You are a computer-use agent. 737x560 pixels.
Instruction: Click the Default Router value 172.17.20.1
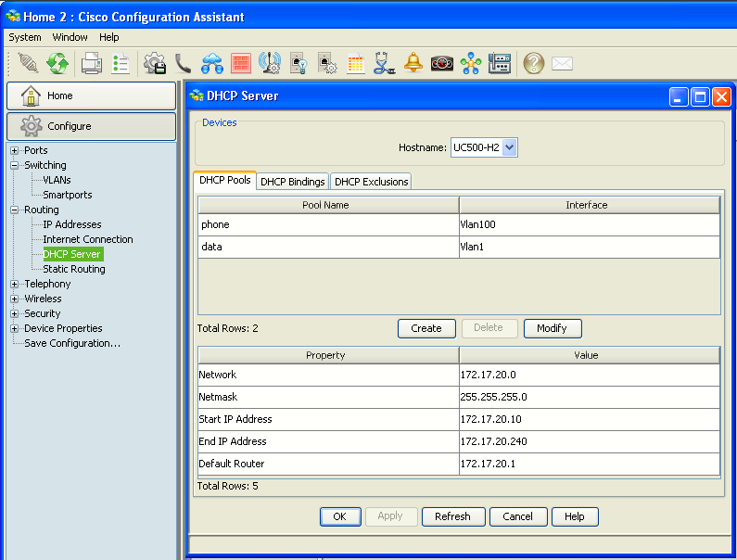click(590, 464)
